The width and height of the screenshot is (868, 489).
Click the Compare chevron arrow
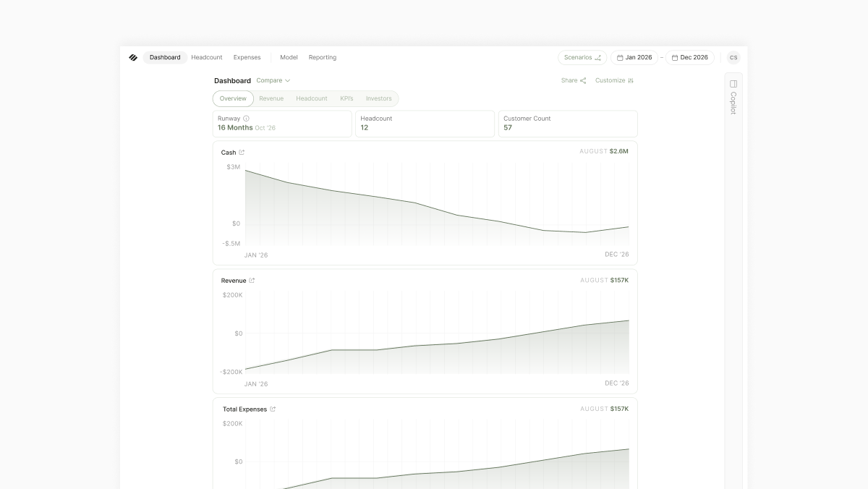point(288,81)
